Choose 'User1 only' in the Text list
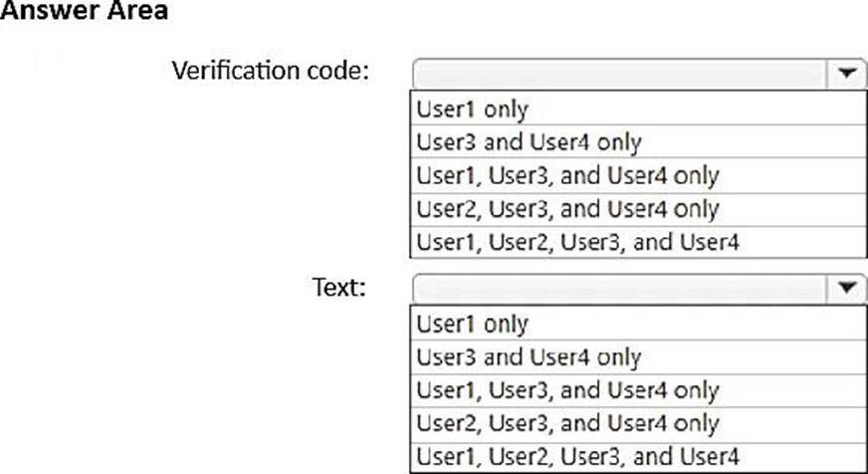 tap(638, 323)
